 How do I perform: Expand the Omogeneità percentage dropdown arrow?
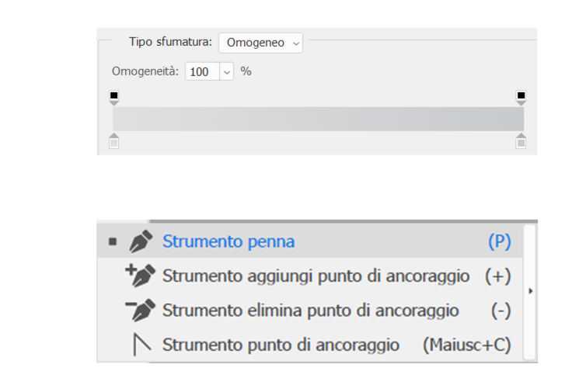click(226, 71)
